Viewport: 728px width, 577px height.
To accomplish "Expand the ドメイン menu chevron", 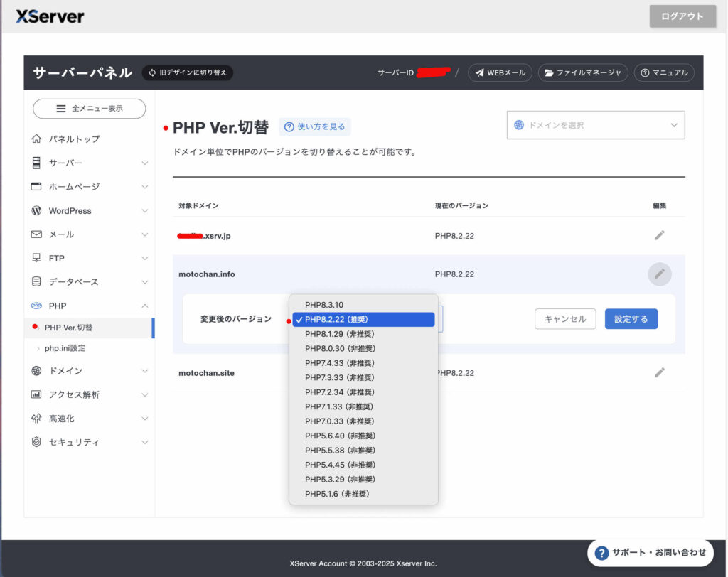I will [145, 371].
